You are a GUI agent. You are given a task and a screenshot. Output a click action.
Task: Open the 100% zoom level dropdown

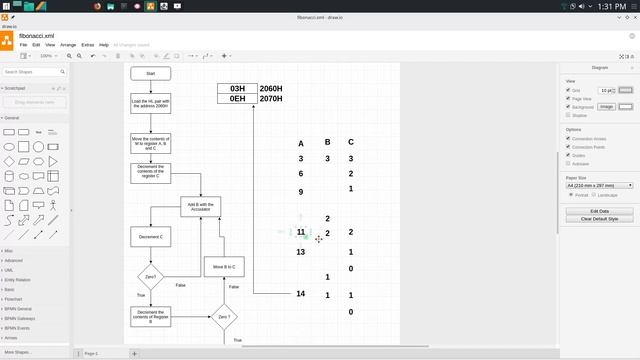point(49,56)
